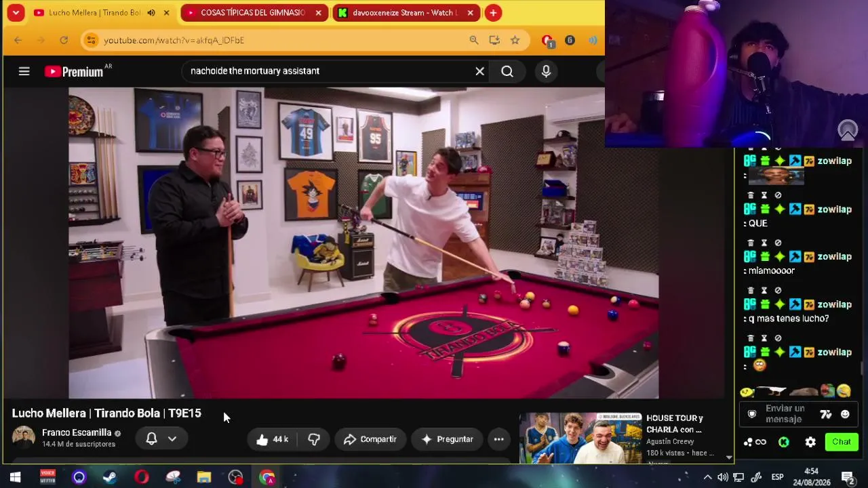Viewport: 868px width, 488px height.
Task: Open the emoji picker in chat input
Action: click(845, 414)
